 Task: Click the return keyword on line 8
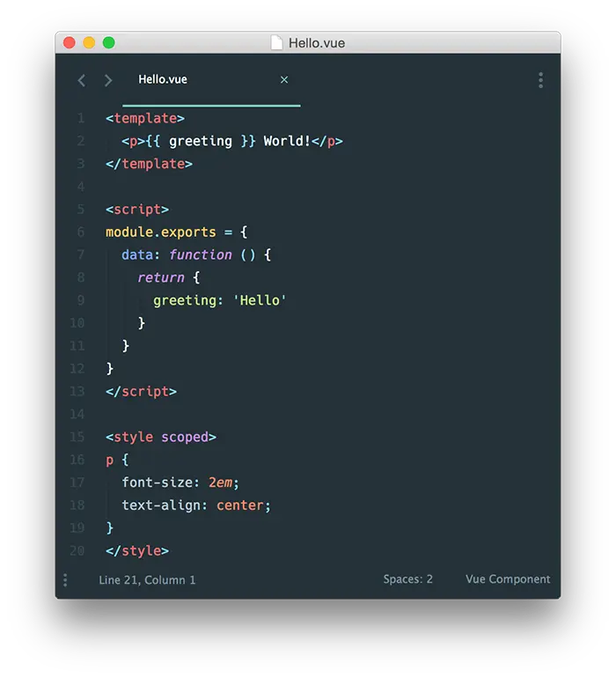click(x=161, y=277)
